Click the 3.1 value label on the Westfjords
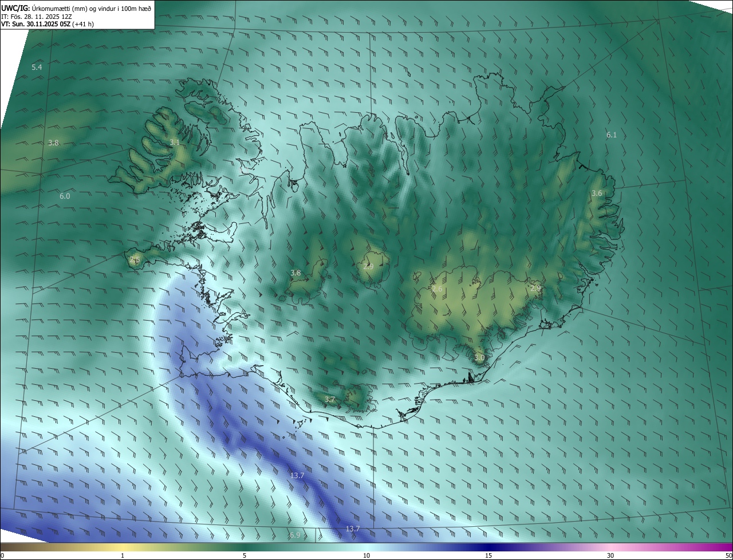 pyautogui.click(x=175, y=142)
